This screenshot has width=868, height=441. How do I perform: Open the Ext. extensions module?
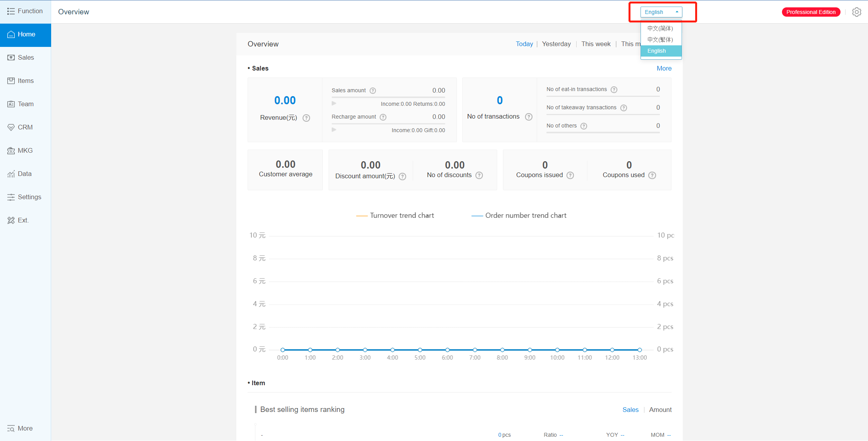[23, 220]
